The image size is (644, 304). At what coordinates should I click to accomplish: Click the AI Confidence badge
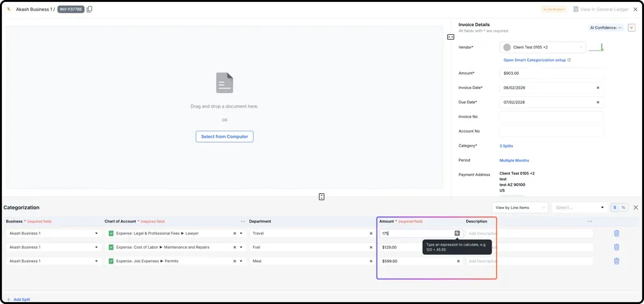click(x=606, y=28)
